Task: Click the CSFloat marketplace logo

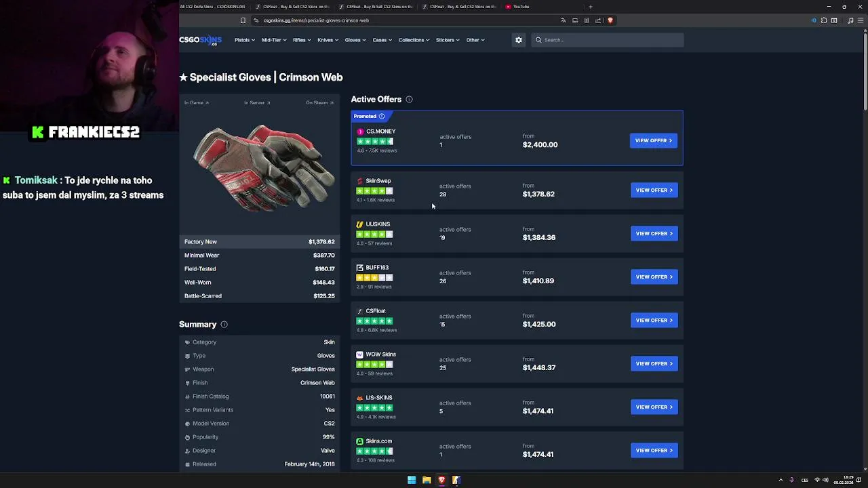Action: point(359,311)
